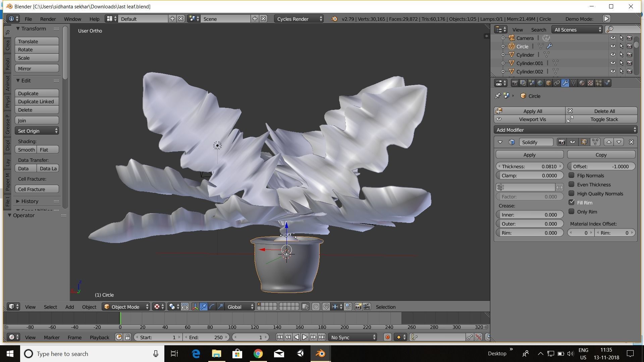
Task: Click the Duplicate Linked button
Action: 37,101
